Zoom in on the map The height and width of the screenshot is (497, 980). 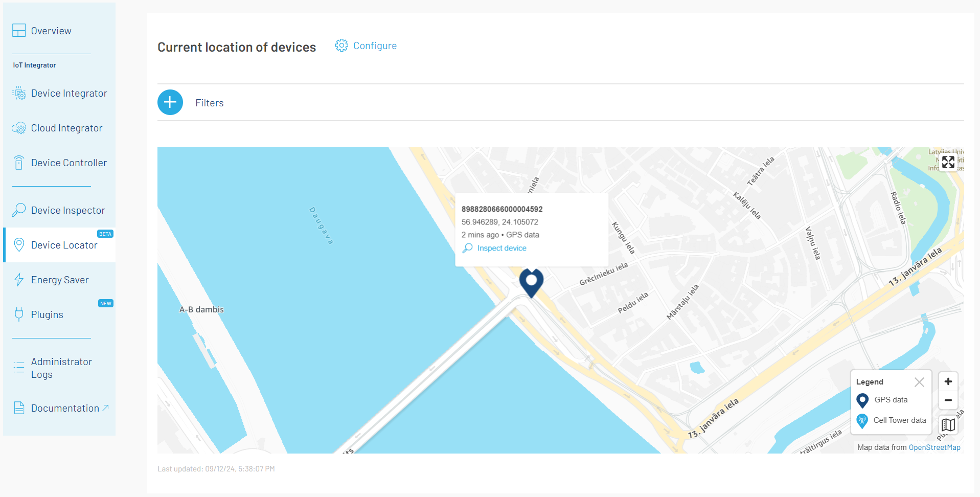point(948,381)
